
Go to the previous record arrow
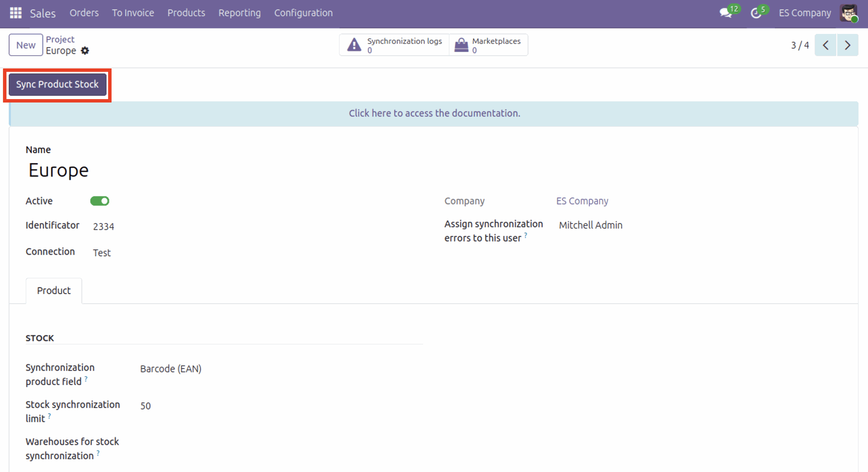[x=826, y=45]
